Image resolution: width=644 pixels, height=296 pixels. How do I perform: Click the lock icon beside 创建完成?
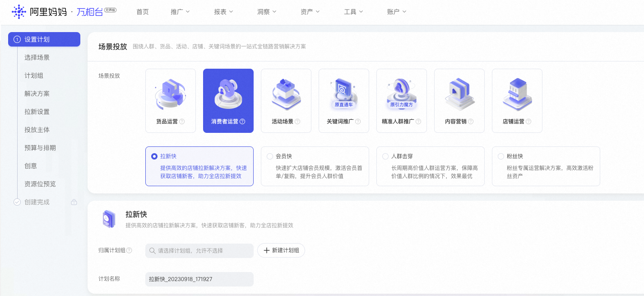tap(74, 202)
